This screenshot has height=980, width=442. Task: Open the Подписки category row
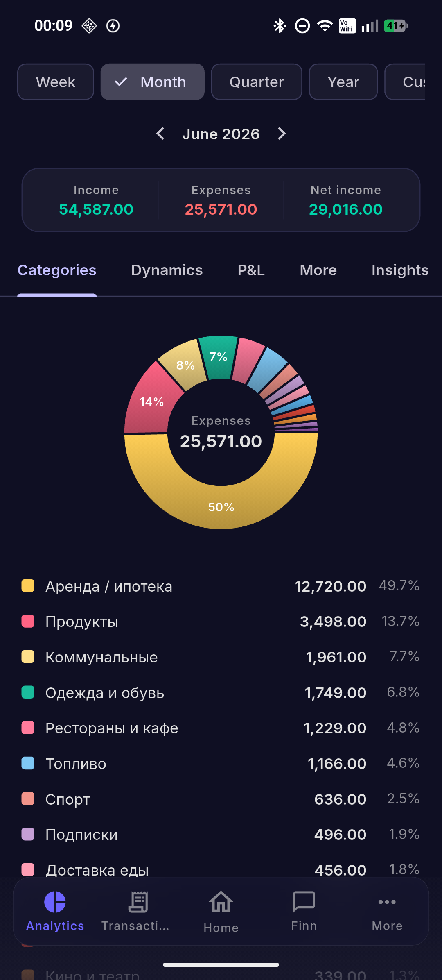[221, 835]
